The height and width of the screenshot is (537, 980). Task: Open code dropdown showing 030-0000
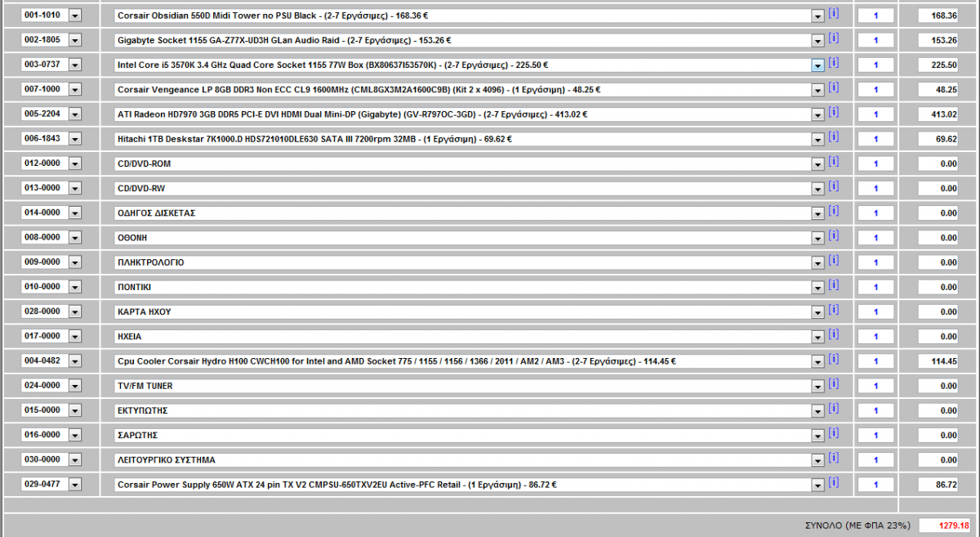click(75, 460)
